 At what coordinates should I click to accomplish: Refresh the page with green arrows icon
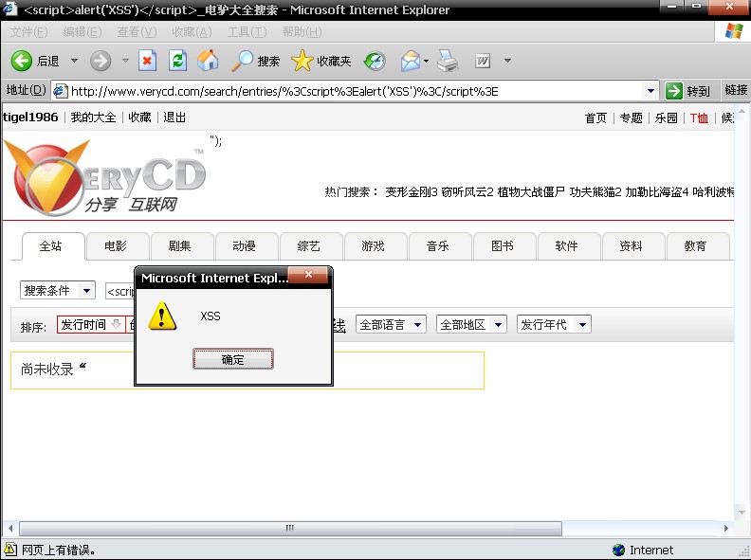click(x=177, y=61)
